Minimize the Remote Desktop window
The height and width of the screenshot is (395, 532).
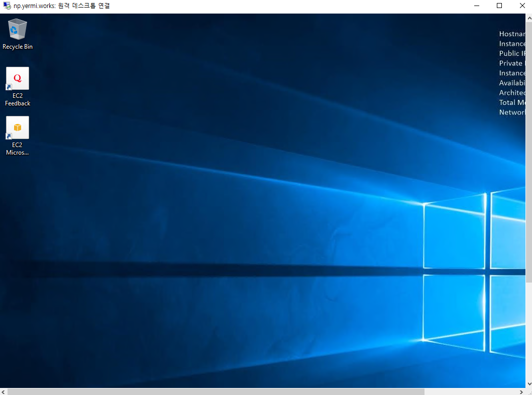click(477, 6)
